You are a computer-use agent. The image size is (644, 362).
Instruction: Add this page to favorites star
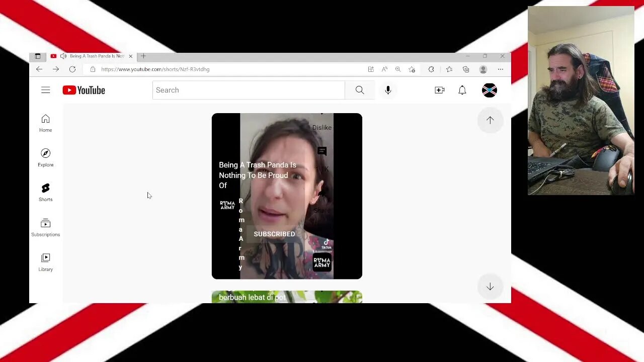(412, 69)
